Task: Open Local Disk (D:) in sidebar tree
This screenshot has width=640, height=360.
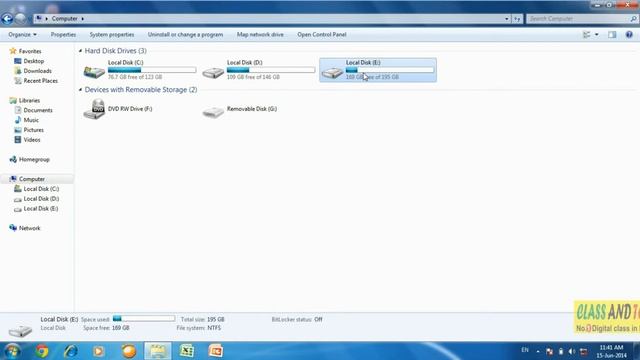Action: point(41,199)
